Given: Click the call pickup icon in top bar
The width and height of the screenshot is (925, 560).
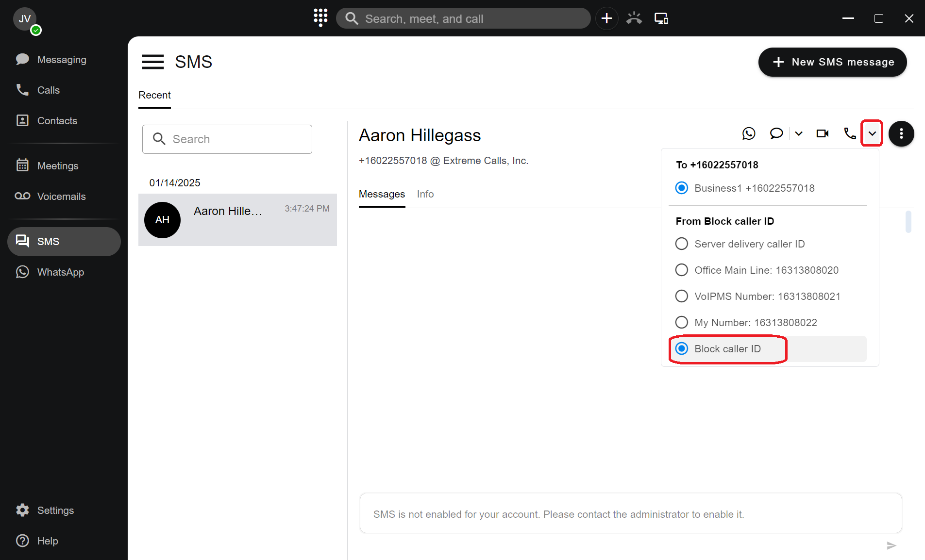Looking at the screenshot, I should coord(634,18).
